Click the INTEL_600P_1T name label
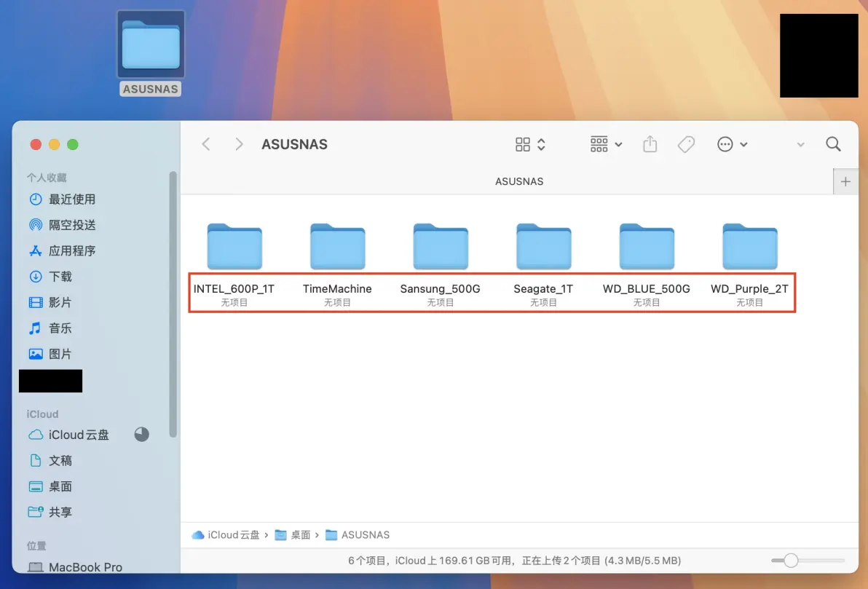 pyautogui.click(x=234, y=289)
